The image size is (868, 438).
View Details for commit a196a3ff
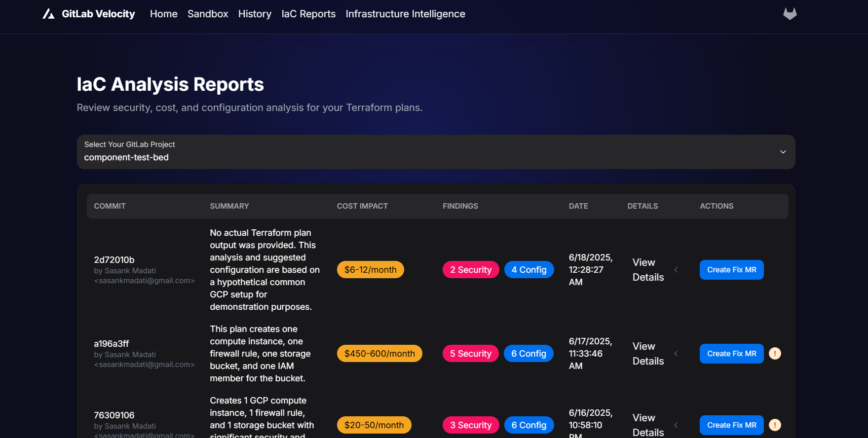[648, 354]
